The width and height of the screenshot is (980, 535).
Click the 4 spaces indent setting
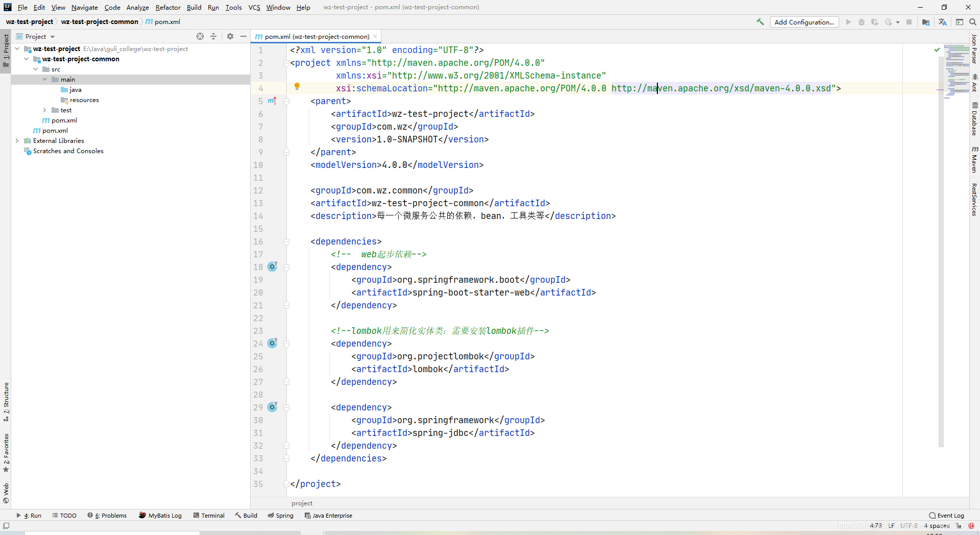tap(937, 526)
